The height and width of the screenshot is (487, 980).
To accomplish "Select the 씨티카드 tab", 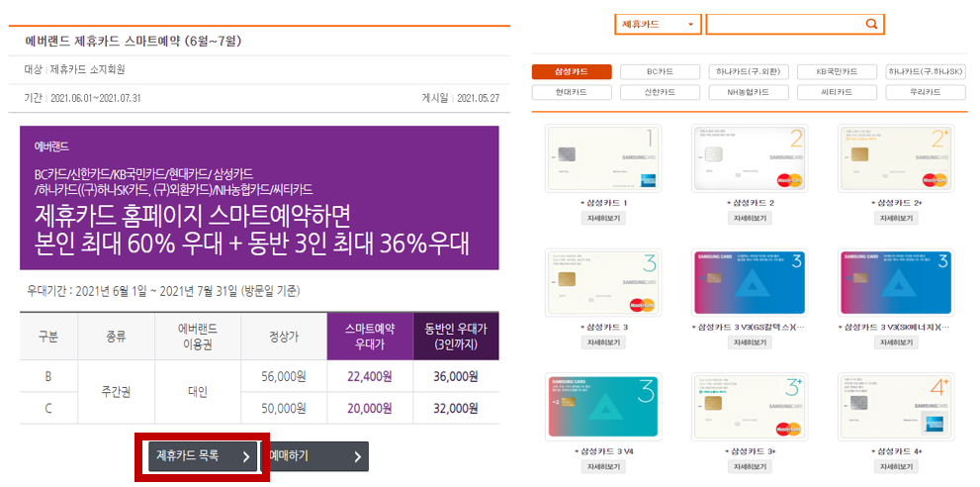I will coord(837,92).
